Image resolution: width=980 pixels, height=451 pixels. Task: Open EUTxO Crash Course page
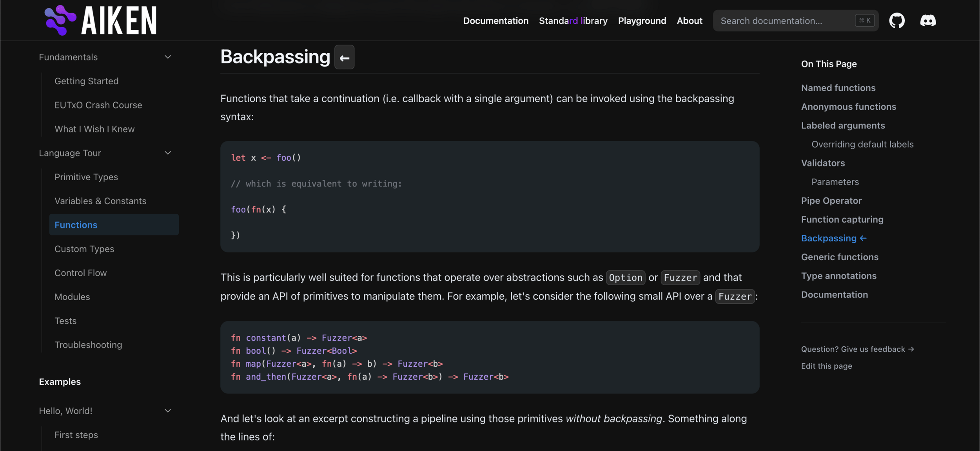coord(98,105)
